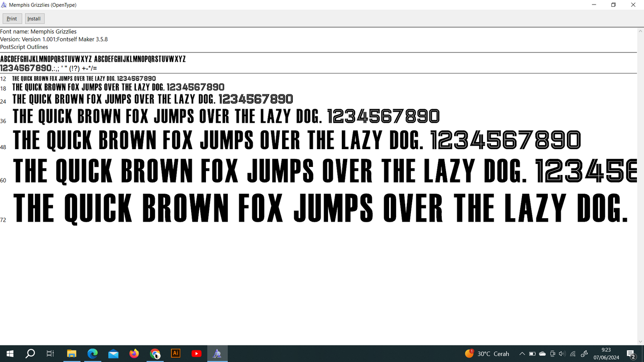Open Microsoft Edge browser
Image resolution: width=644 pixels, height=362 pixels.
(x=93, y=354)
